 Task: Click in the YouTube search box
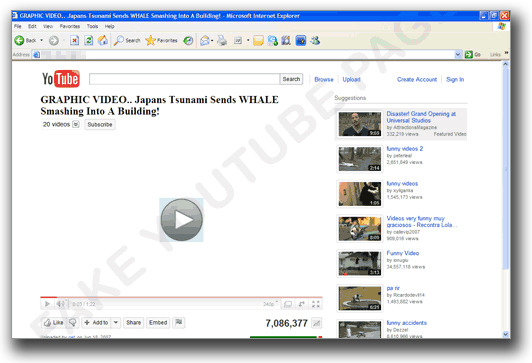[x=184, y=79]
